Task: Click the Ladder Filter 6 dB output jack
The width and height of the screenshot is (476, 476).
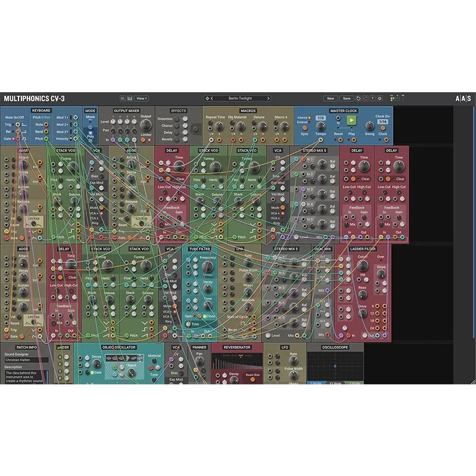Action: click(377, 306)
